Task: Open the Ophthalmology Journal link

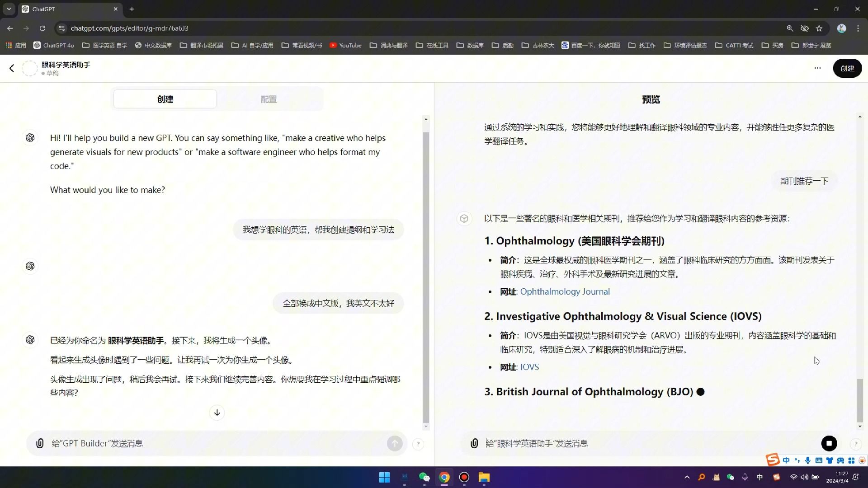Action: pyautogui.click(x=565, y=291)
